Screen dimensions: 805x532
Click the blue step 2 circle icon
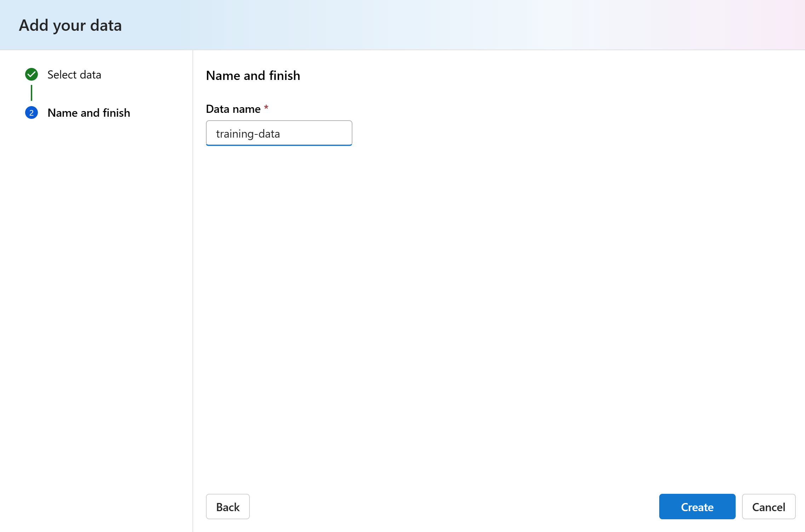(31, 113)
